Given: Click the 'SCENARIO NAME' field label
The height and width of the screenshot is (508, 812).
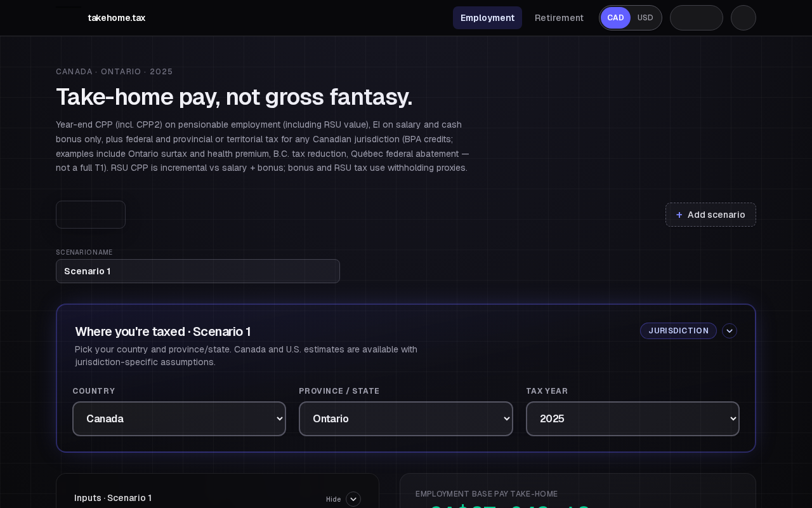Looking at the screenshot, I should (x=84, y=252).
